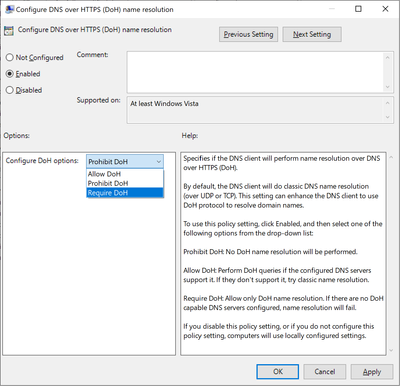Click Help pane scroll up arrow
400x386 pixels.
tap(391, 157)
